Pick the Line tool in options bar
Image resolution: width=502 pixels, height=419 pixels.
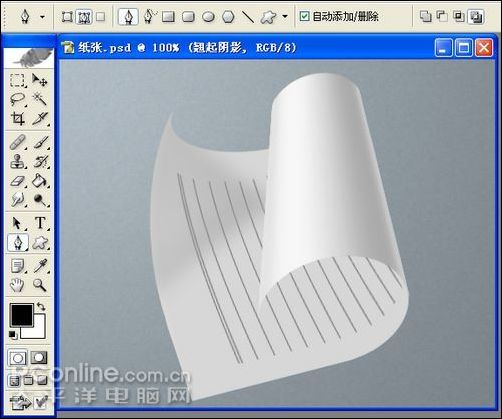(248, 17)
